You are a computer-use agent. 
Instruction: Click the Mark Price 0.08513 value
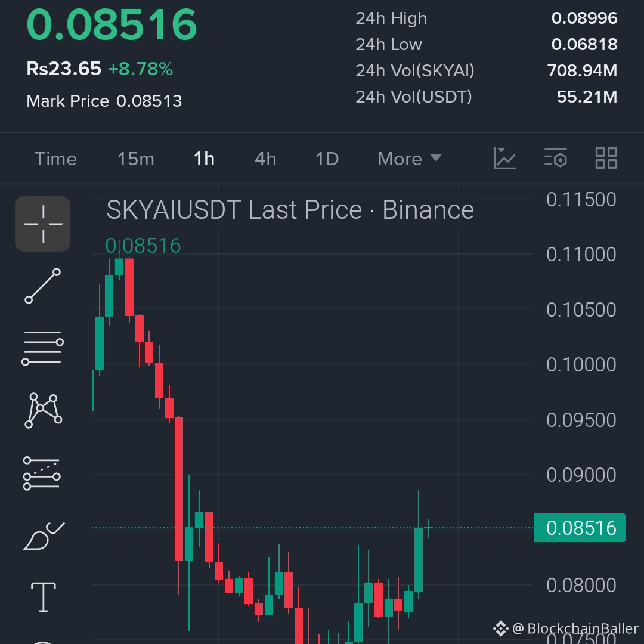click(x=148, y=101)
